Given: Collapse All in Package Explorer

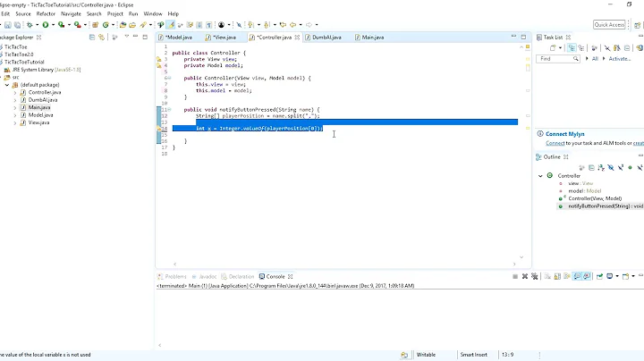Looking at the screenshot, I should (92, 37).
